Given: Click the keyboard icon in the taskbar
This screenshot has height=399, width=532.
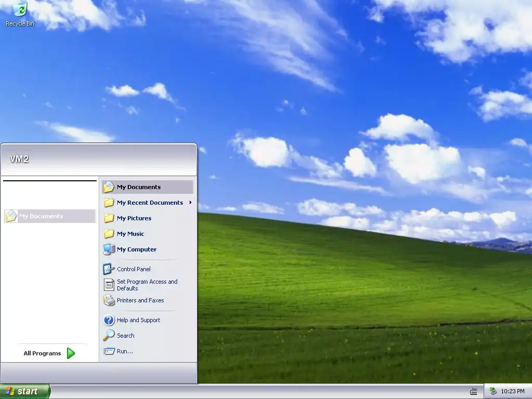Looking at the screenshot, I should (474, 392).
